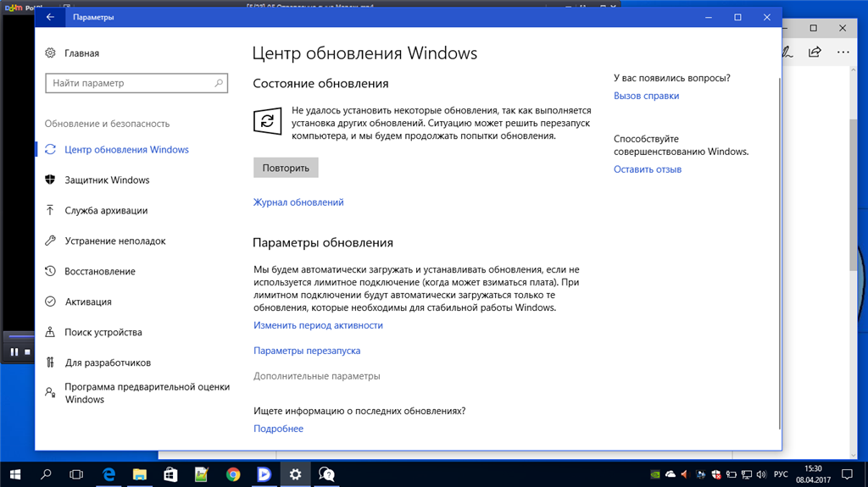868x487 pixels.
Task: Click the media player seek bar
Action: click(x=20, y=336)
